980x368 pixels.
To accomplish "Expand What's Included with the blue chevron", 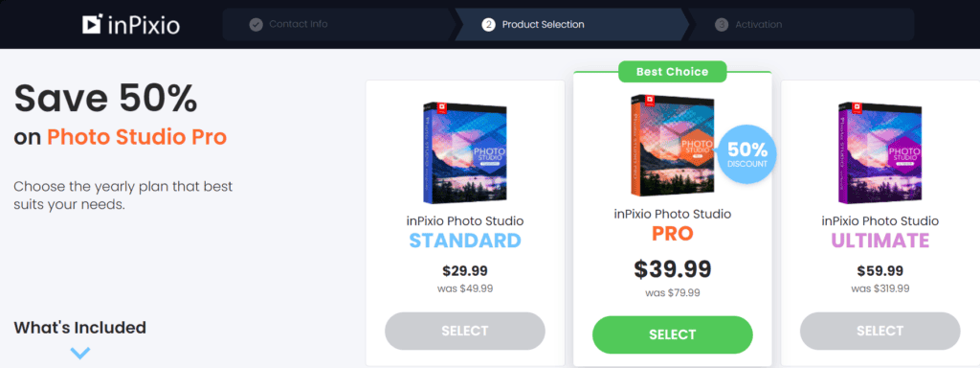I will (80, 353).
